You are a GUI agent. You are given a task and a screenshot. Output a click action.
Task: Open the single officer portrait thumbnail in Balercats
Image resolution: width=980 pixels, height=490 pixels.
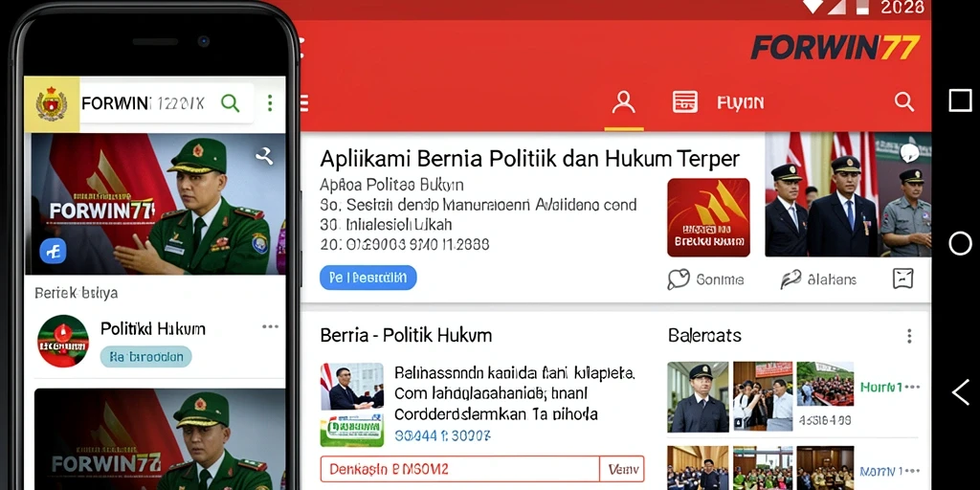coord(698,397)
